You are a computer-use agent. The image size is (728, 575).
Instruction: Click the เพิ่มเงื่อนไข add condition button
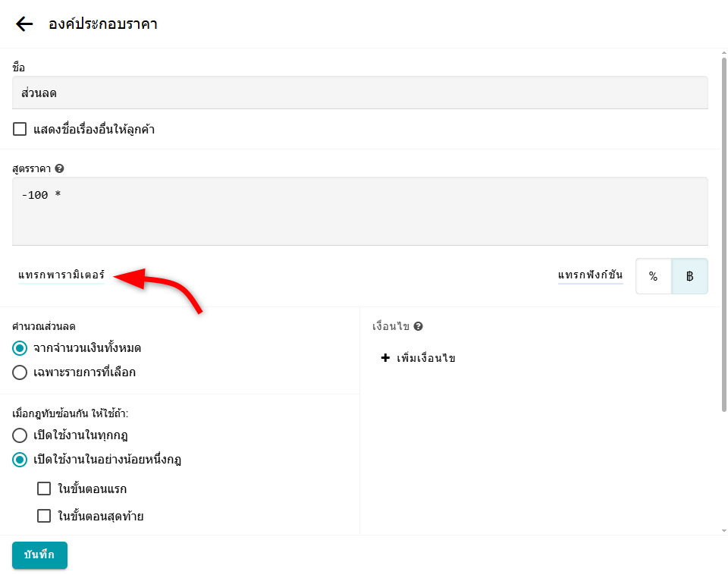point(425,358)
